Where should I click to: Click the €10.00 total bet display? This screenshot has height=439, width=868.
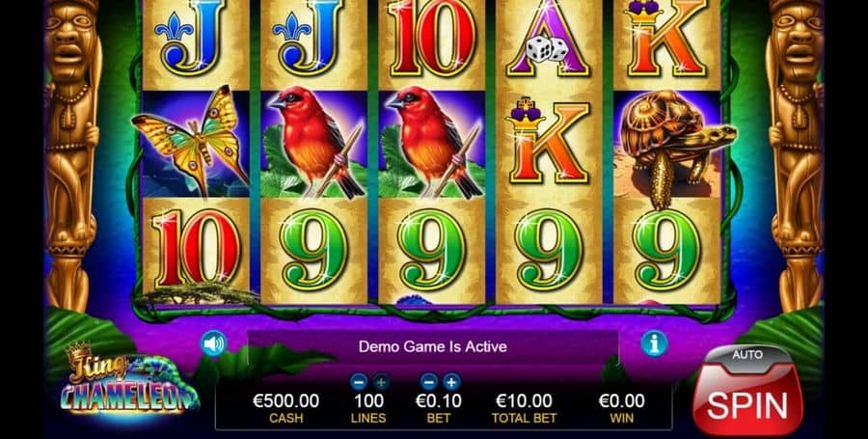click(524, 407)
